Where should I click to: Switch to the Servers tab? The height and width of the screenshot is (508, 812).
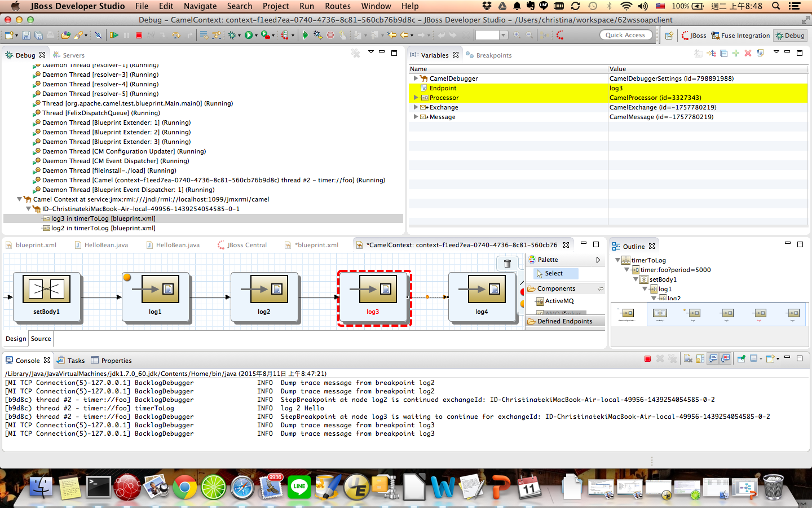[69, 55]
